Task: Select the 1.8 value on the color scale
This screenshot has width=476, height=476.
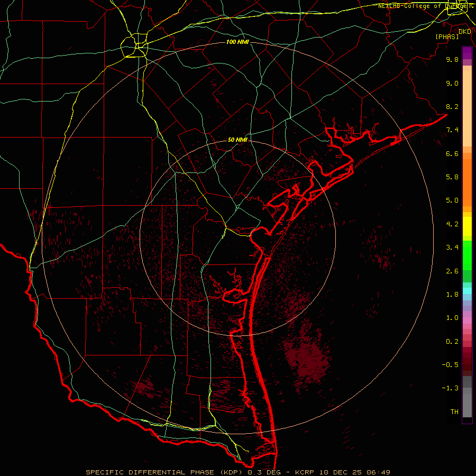Action: pyautogui.click(x=452, y=295)
